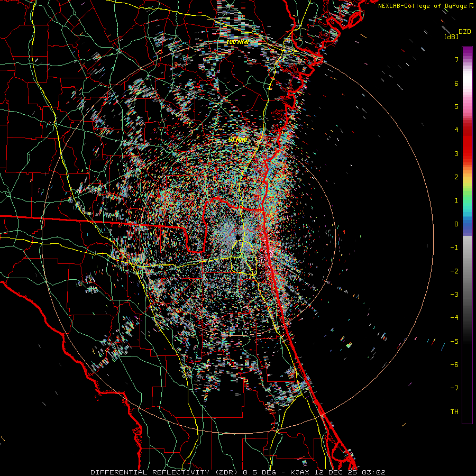Click the [dB] units label
The height and width of the screenshot is (476, 476).
pos(451,36)
